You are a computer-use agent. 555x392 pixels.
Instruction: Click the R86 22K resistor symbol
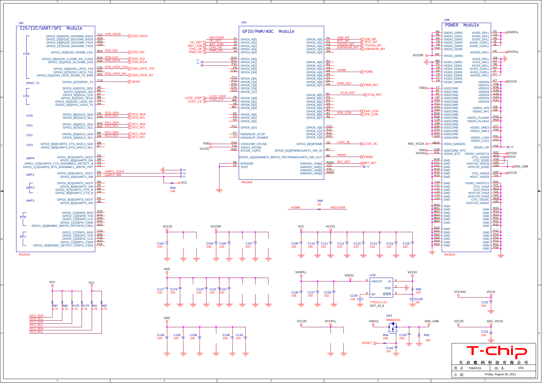[x=412, y=290]
